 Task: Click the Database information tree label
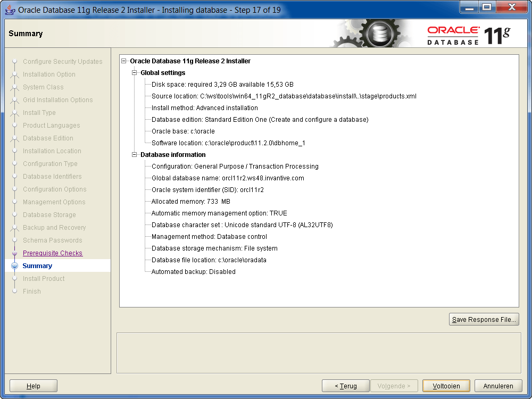(173, 155)
